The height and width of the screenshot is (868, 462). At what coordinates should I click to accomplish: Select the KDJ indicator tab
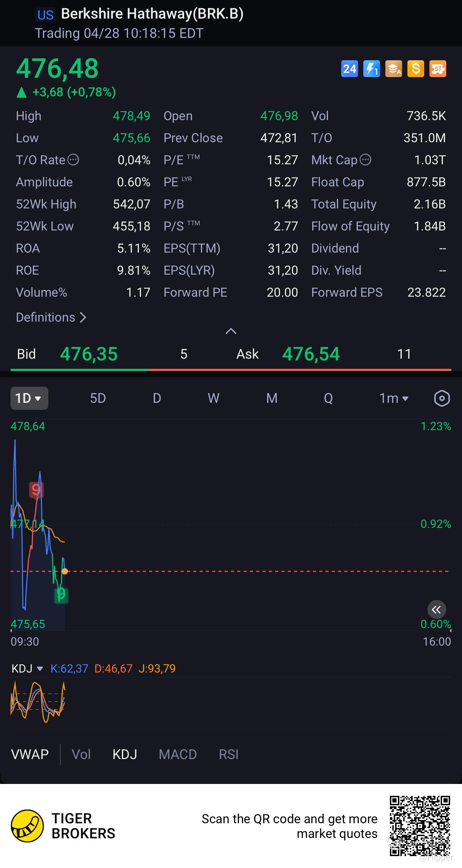[x=125, y=754]
